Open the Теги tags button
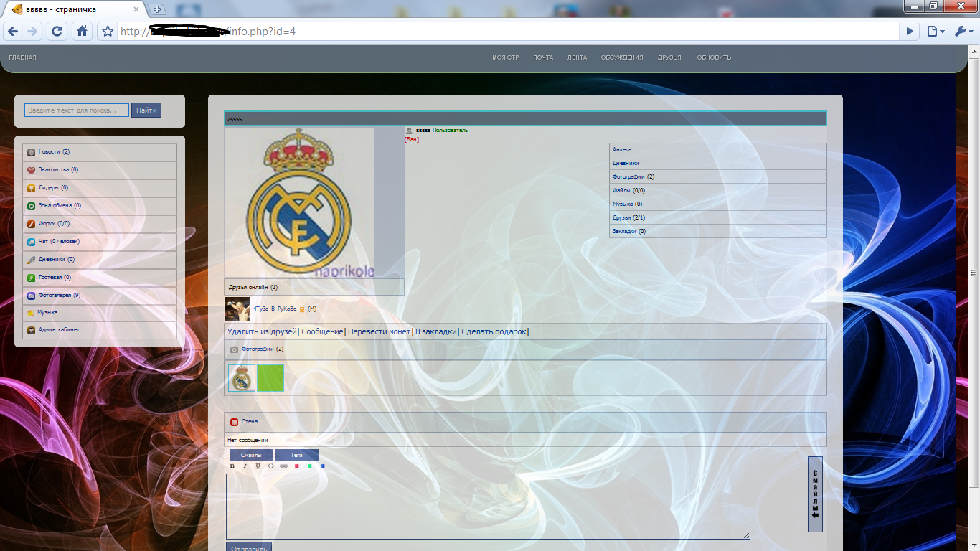 (x=296, y=455)
